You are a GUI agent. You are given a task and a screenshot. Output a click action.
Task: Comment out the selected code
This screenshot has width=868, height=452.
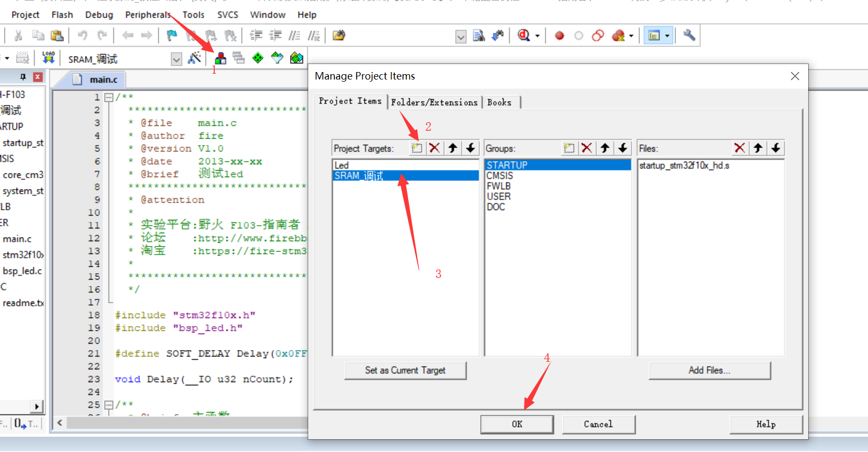[294, 36]
